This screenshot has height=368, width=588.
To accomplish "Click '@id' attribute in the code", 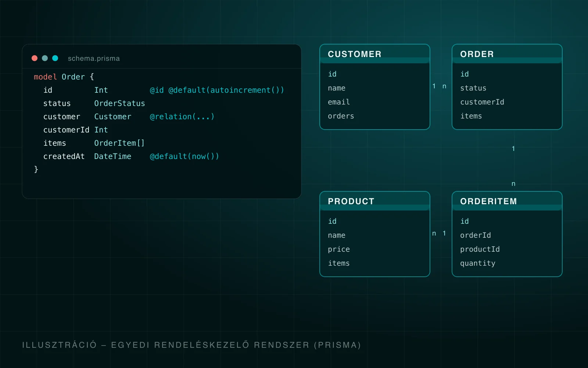I will 157,90.
